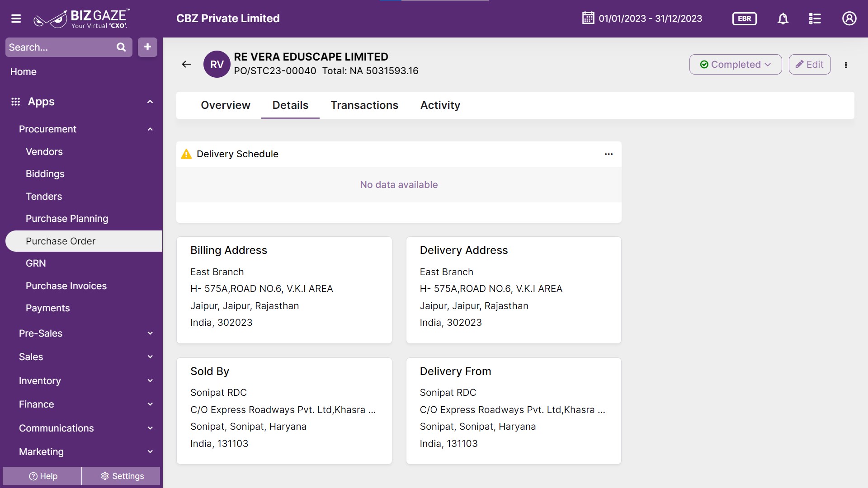Click the EBR badge icon
This screenshot has width=868, height=488.
[x=744, y=19]
